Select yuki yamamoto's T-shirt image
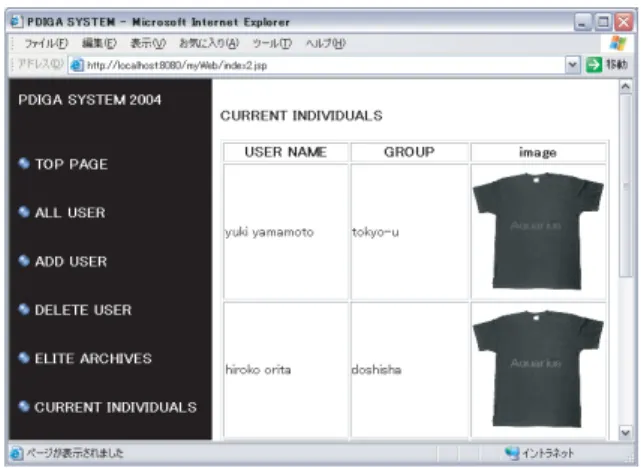The image size is (641, 468). click(x=538, y=231)
